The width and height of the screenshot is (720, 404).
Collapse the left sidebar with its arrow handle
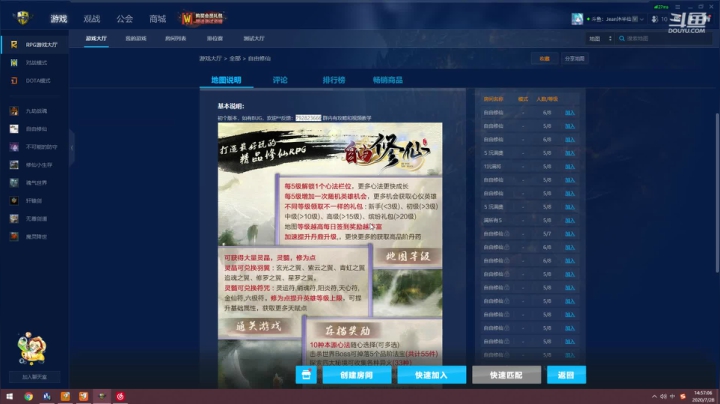tap(72, 148)
